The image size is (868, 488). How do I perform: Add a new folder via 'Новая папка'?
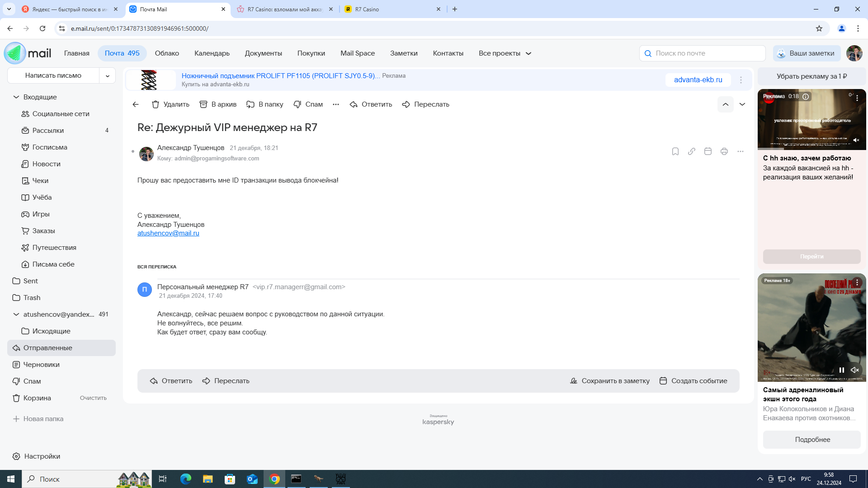click(38, 419)
